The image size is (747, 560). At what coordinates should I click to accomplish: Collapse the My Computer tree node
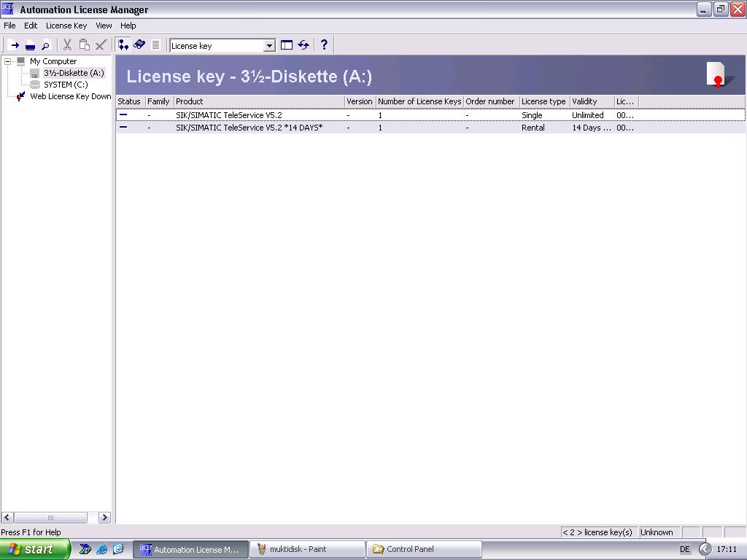pos(8,61)
